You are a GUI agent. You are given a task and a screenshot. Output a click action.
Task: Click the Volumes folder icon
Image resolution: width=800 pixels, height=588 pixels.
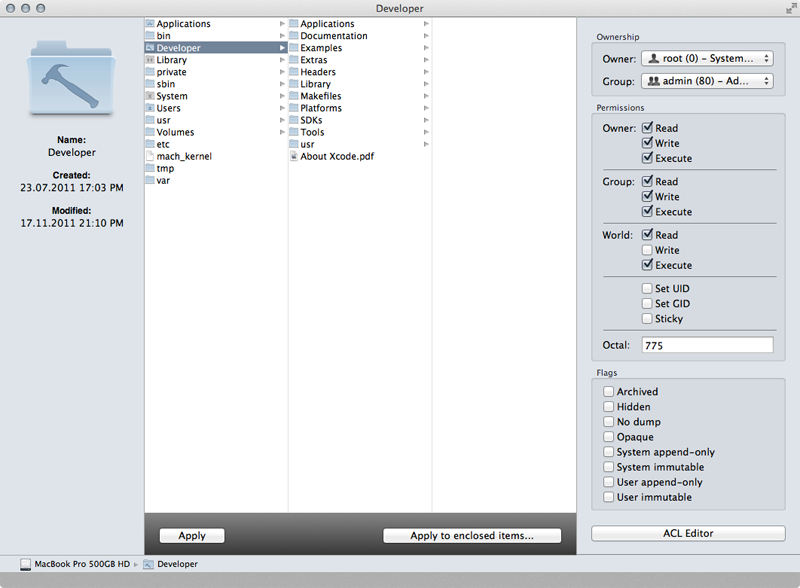[x=150, y=132]
